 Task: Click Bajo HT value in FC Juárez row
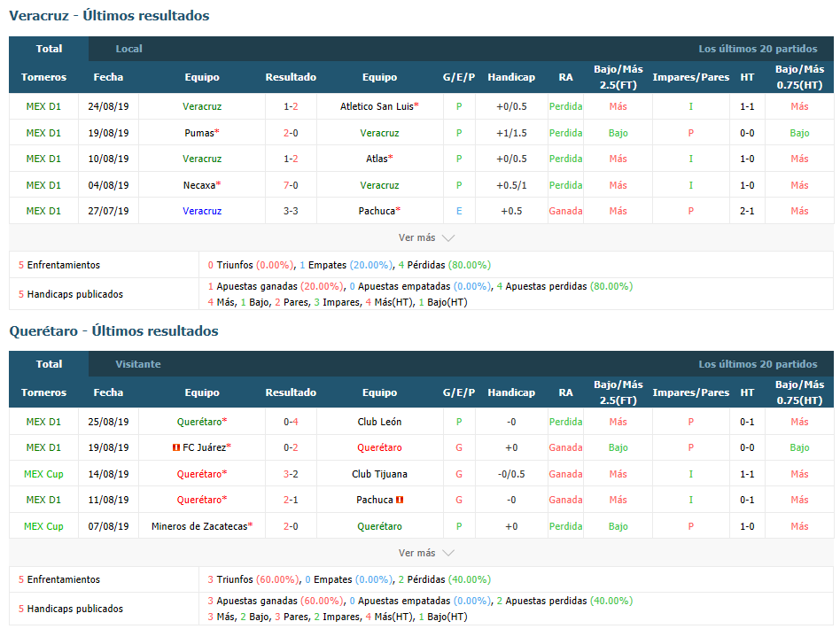click(x=798, y=448)
